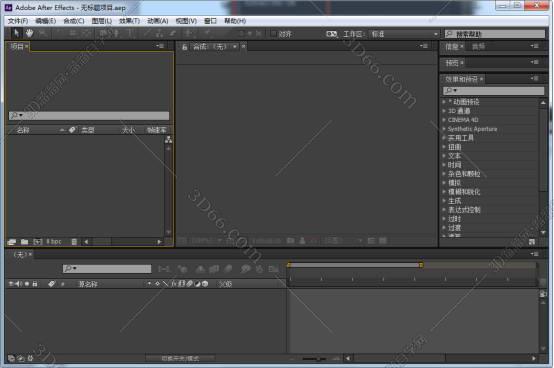554x368 pixels.
Task: Select the Selection arrow tool
Action: coord(16,34)
